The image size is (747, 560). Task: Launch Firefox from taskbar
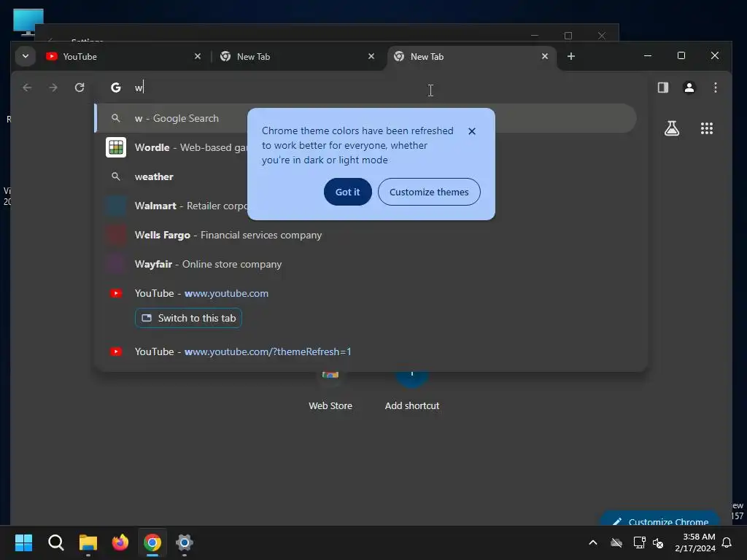(x=120, y=542)
